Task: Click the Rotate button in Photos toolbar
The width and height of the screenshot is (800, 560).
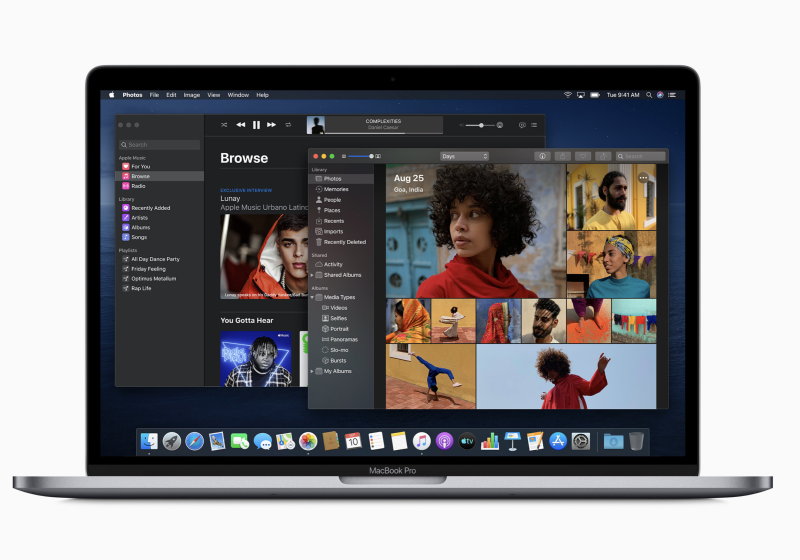Action: point(603,156)
